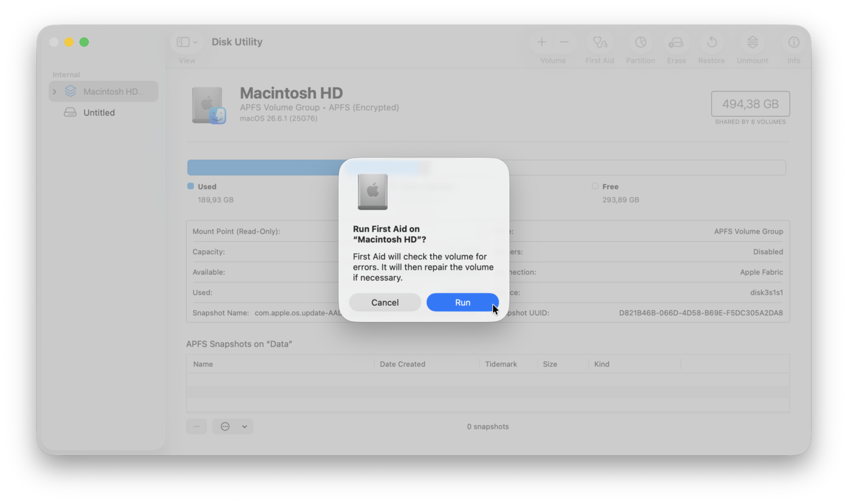Screen dimensions: 848x504
Task: Sort snapshots by Name column
Action: click(280, 364)
